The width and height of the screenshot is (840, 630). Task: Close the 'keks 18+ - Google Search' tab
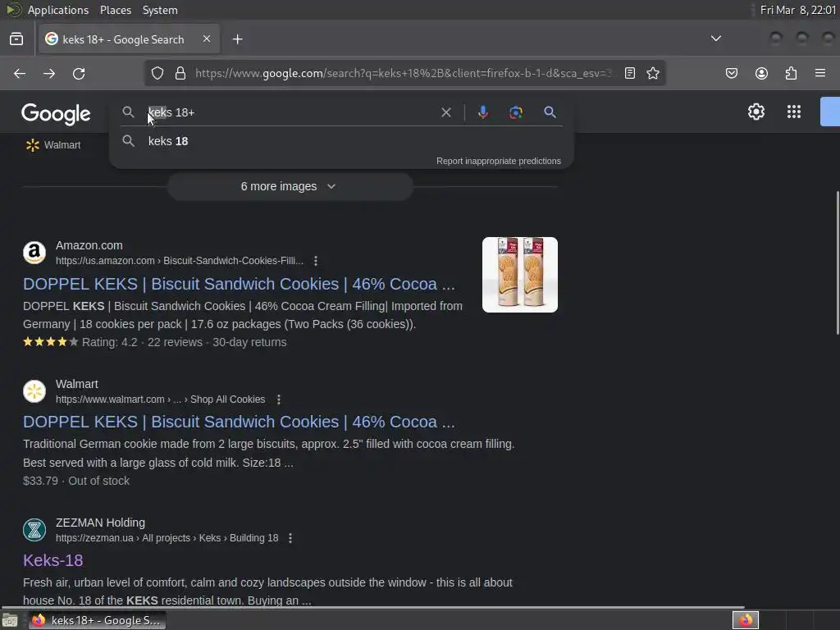point(207,39)
